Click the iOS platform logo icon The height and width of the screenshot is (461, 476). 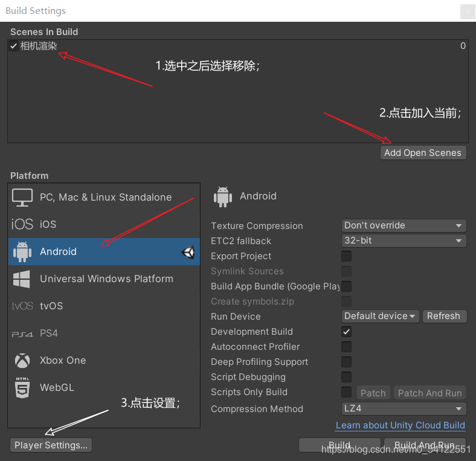click(22, 224)
